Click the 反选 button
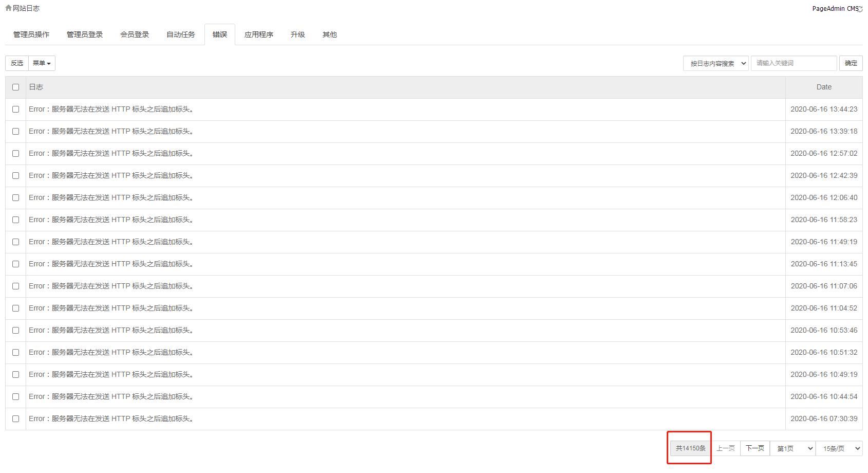 click(17, 63)
